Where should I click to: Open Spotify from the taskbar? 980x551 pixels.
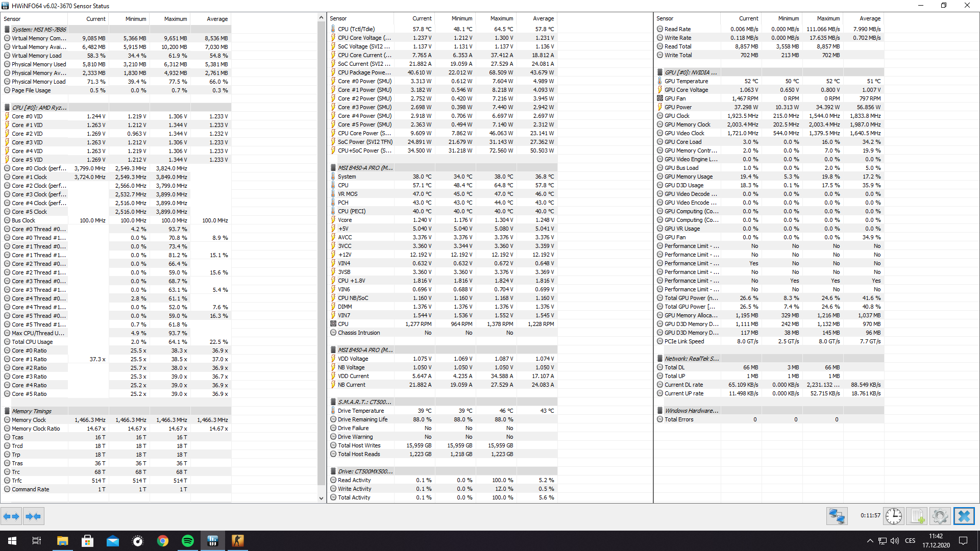tap(188, 541)
